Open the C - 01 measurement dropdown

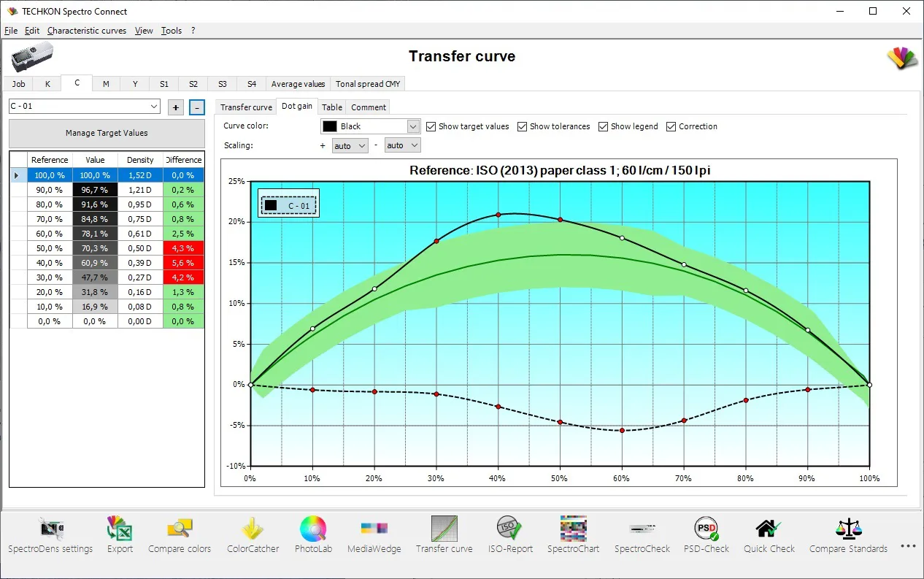coord(153,107)
